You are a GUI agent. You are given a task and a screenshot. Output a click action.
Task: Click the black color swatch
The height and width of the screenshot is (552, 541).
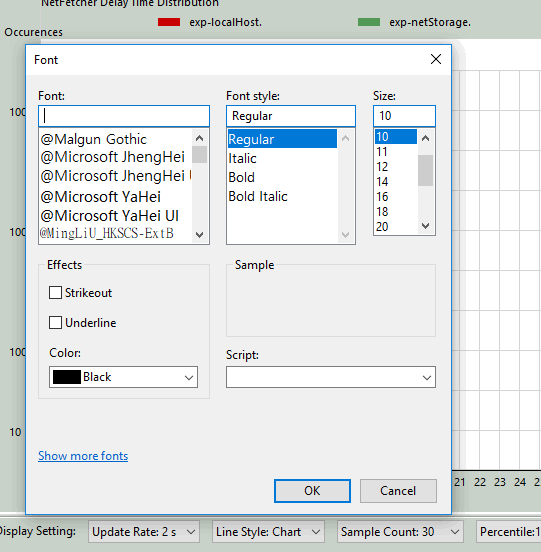pyautogui.click(x=67, y=377)
